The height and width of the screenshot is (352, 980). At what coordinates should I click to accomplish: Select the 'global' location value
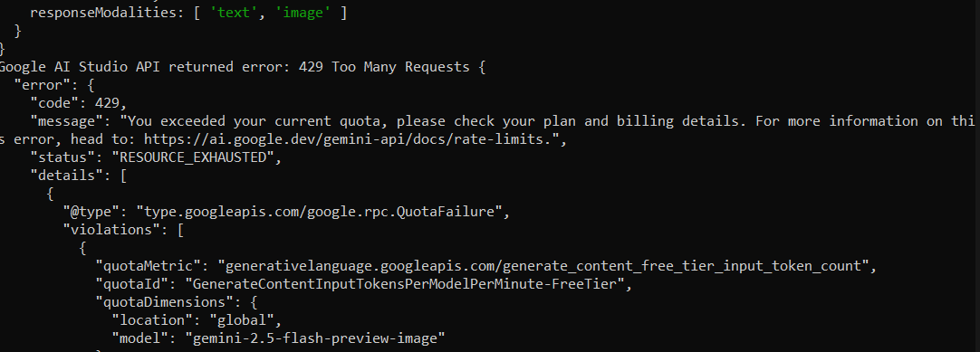(x=242, y=320)
